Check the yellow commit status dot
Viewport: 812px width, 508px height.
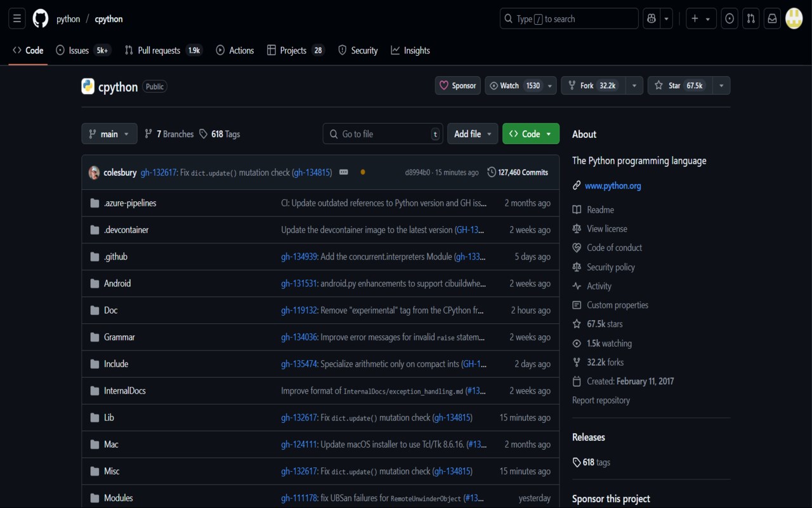click(x=363, y=172)
